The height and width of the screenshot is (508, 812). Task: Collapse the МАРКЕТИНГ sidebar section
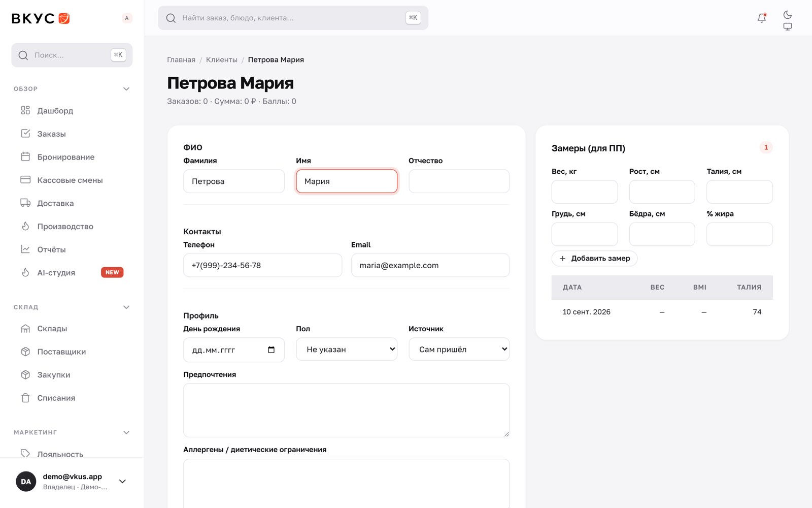[x=126, y=433]
